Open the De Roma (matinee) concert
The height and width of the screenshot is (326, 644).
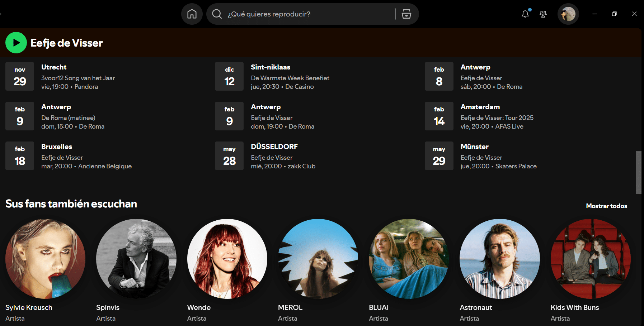(73, 116)
